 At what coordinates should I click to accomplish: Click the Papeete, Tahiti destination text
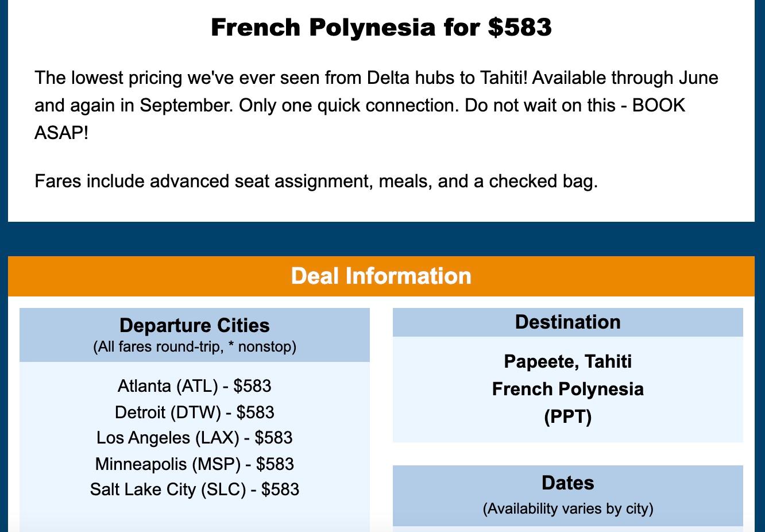tap(568, 361)
